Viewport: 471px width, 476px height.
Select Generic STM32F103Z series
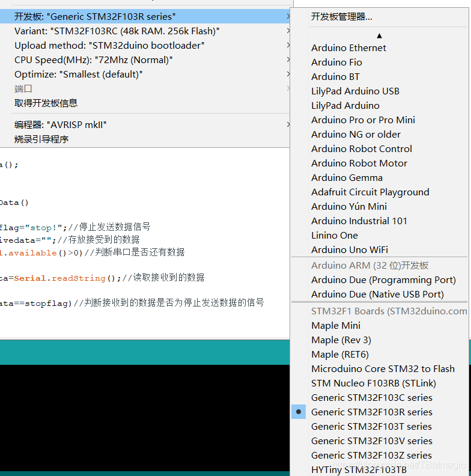pos(379,456)
